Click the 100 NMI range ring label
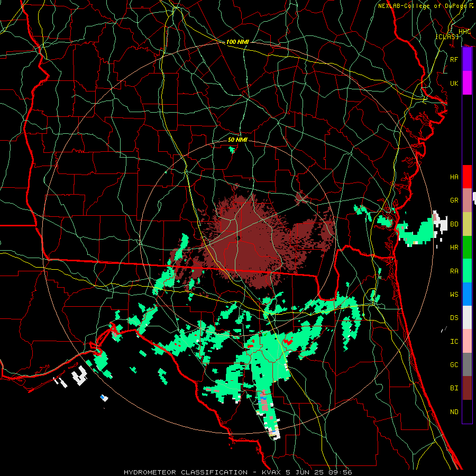 pos(237,42)
